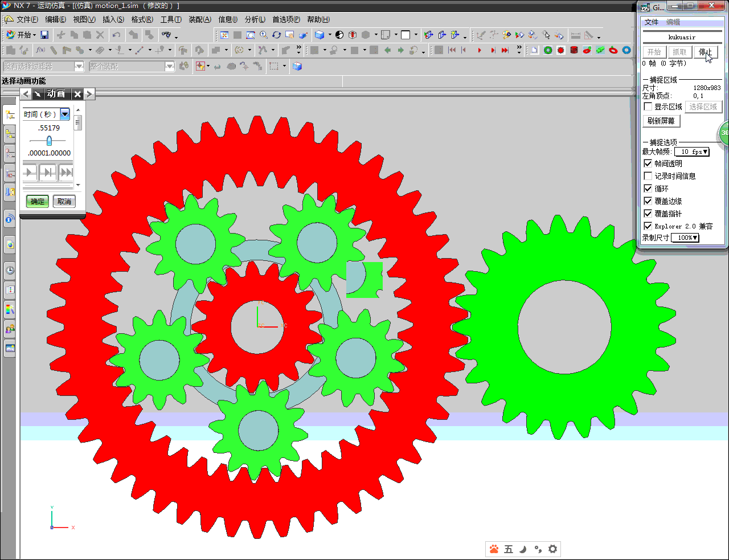Click red skip-to-end playback button
The width and height of the screenshot is (729, 560).
505,50
